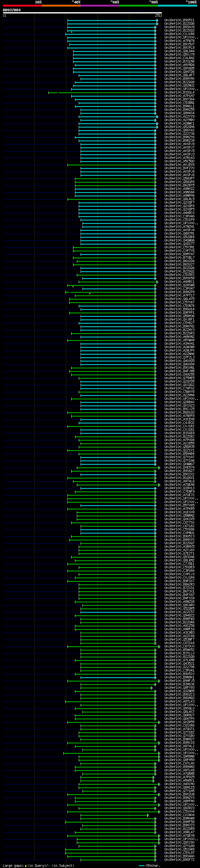Open hit UniRef100_B9U5I1

tap(179, 20)
